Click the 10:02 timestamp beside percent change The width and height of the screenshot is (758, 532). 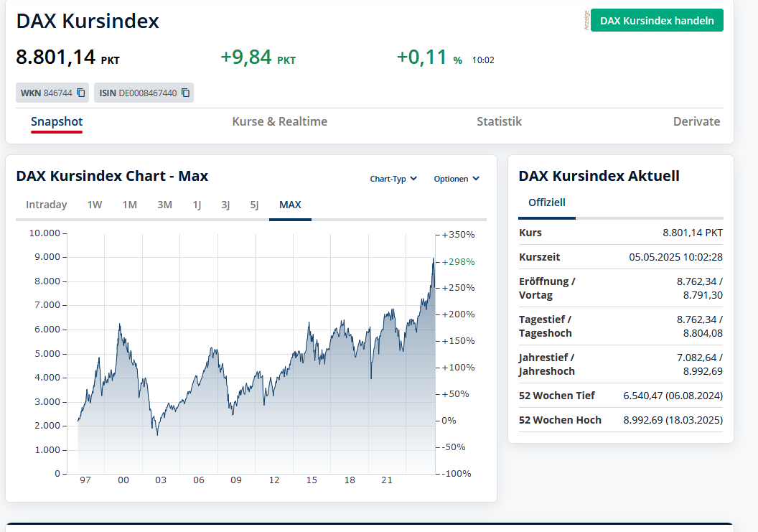pos(483,60)
